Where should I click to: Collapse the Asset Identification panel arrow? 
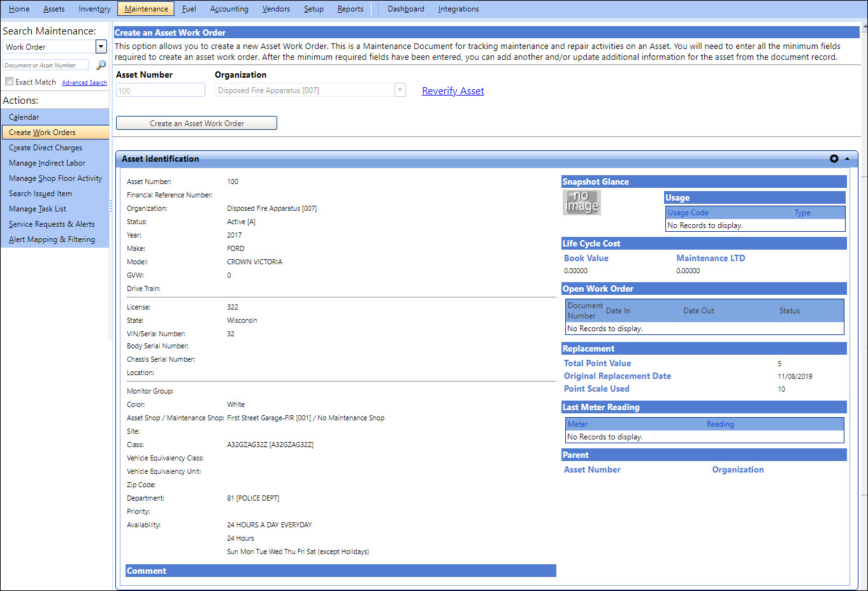point(847,159)
